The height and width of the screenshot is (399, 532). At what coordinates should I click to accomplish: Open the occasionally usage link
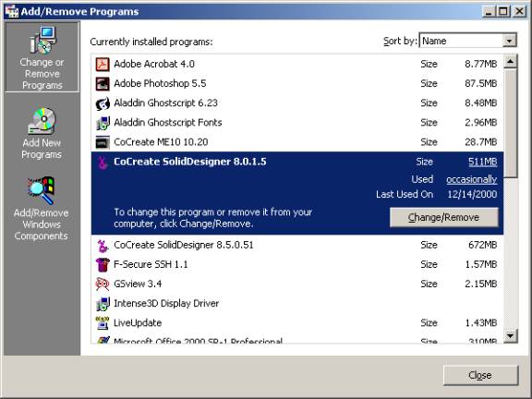472,179
